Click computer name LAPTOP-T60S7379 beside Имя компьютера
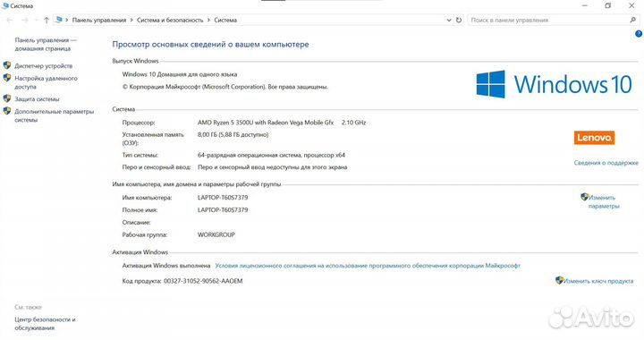 [223, 198]
